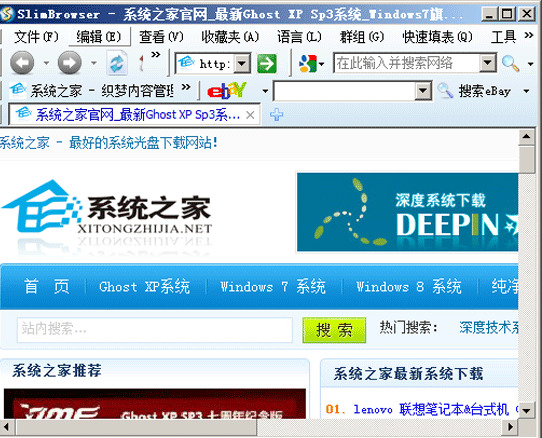Click the browser Forward arrow button
542x438 pixels.
tap(69, 63)
